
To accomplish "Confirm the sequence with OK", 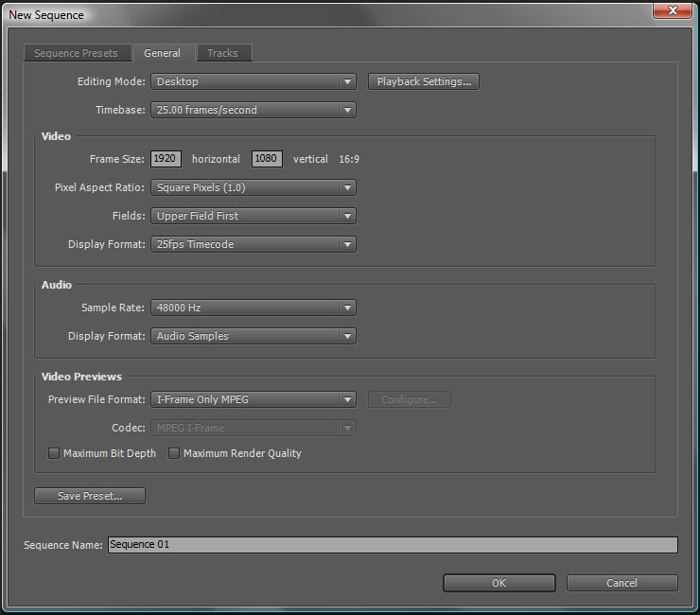I will pos(499,583).
